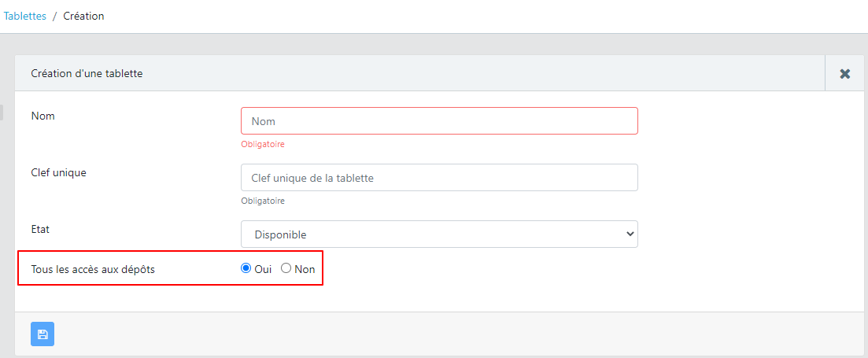868x358 pixels.
Task: Click the "Oui" label text
Action: [263, 269]
